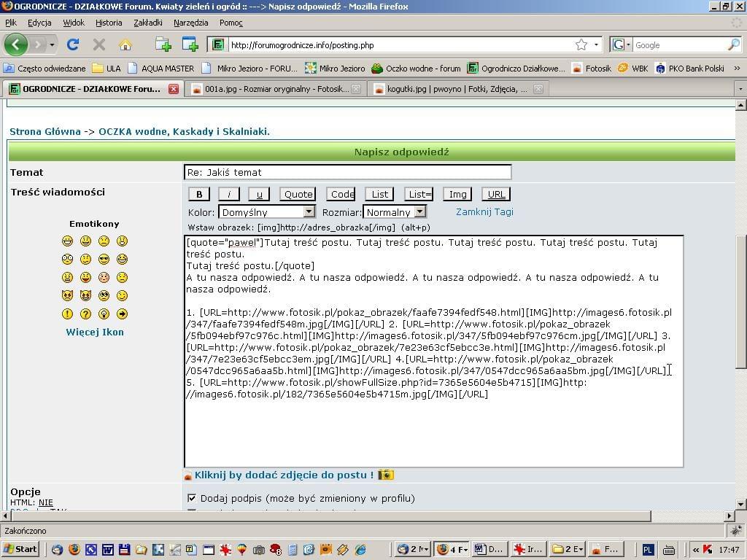Launch Firefox from the quick launch bar
747x560 pixels.
point(74,549)
